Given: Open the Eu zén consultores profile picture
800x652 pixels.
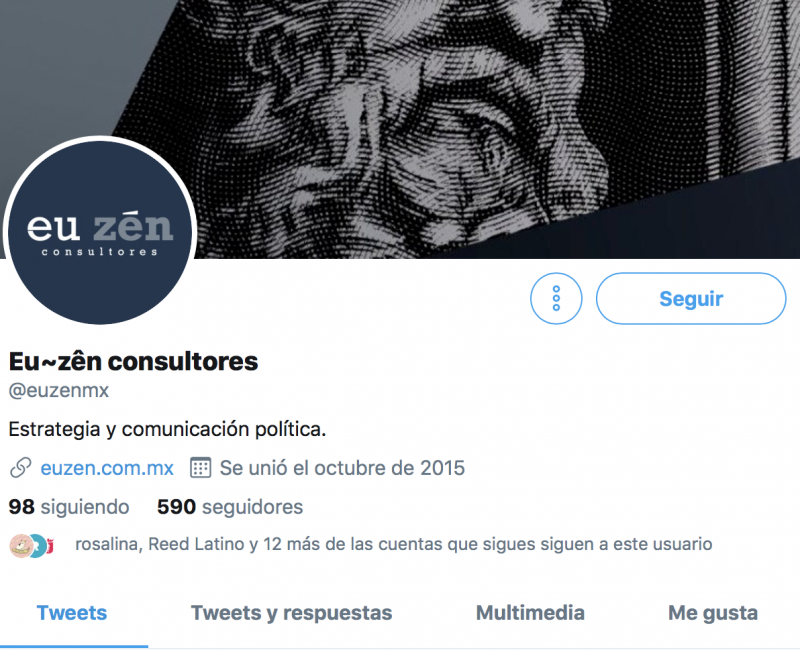Looking at the screenshot, I should tap(100, 232).
